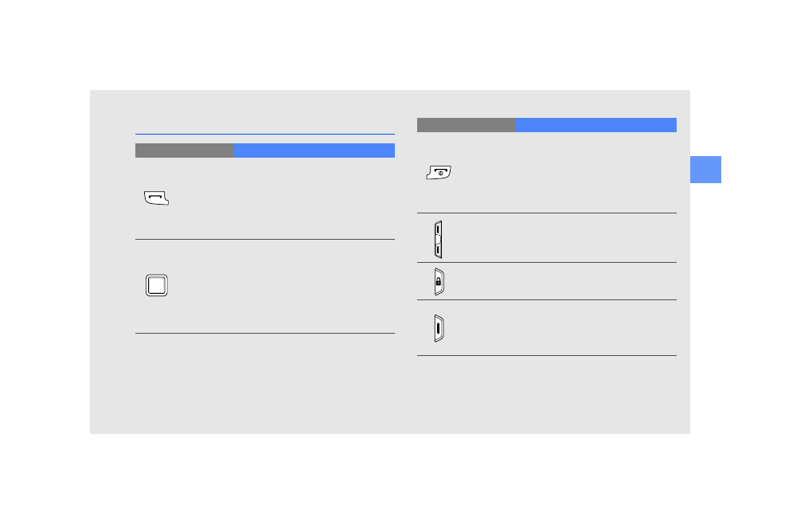
Task: Click the power end key icon
Action: click(x=438, y=172)
